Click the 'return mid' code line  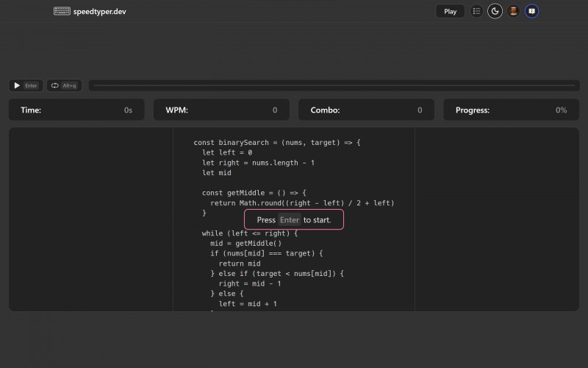240,263
